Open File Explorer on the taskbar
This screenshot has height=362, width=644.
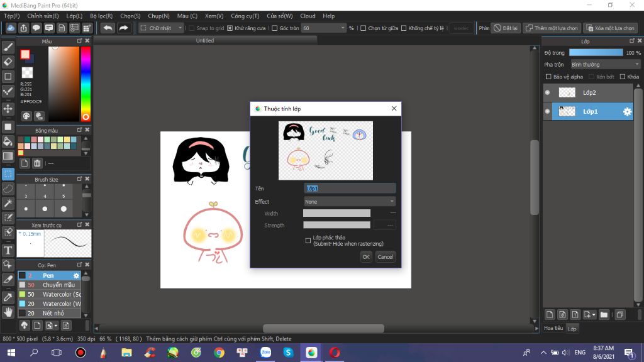pos(126,353)
